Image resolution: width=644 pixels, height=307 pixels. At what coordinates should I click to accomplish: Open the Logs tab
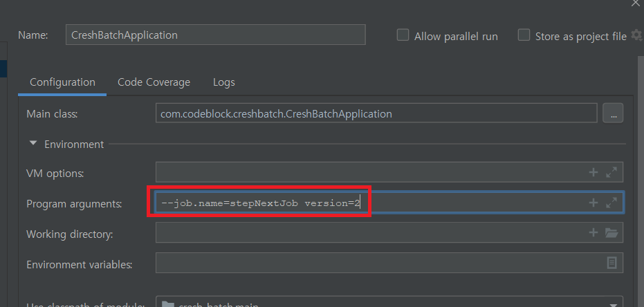223,82
